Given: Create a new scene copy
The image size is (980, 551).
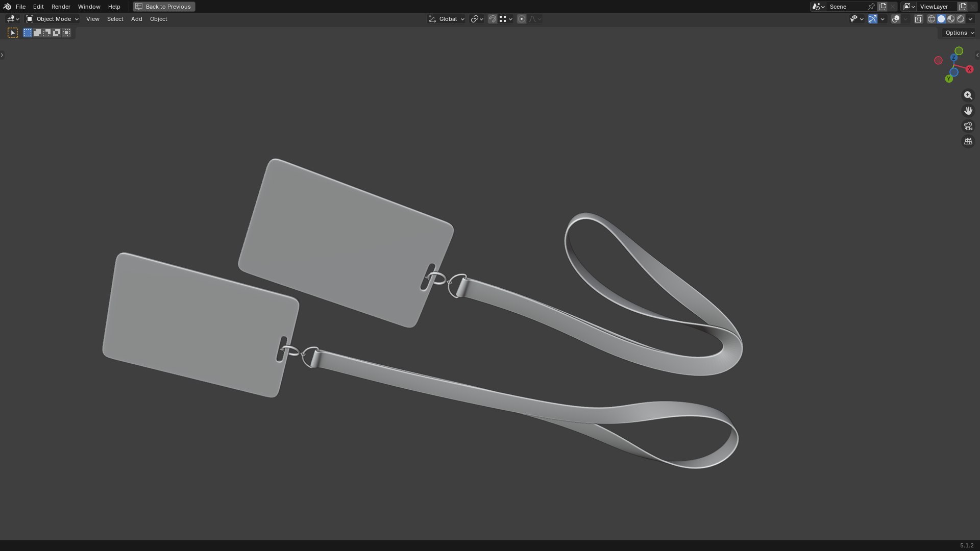Looking at the screenshot, I should point(883,7).
